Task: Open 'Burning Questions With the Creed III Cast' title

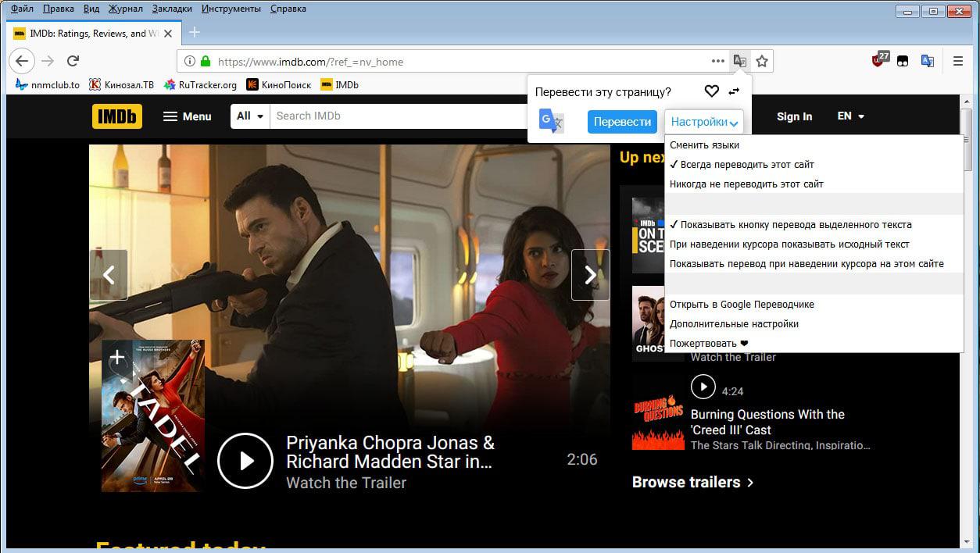Action: [767, 422]
